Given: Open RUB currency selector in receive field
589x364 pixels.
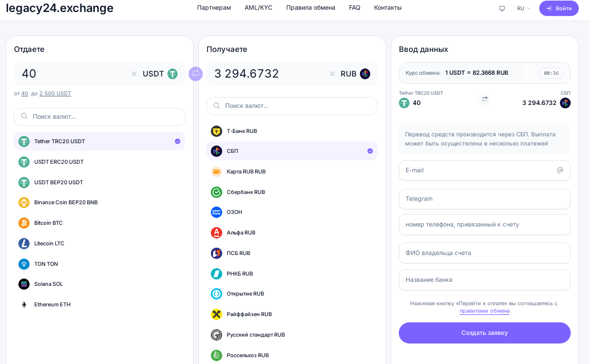Looking at the screenshot, I should [x=355, y=74].
